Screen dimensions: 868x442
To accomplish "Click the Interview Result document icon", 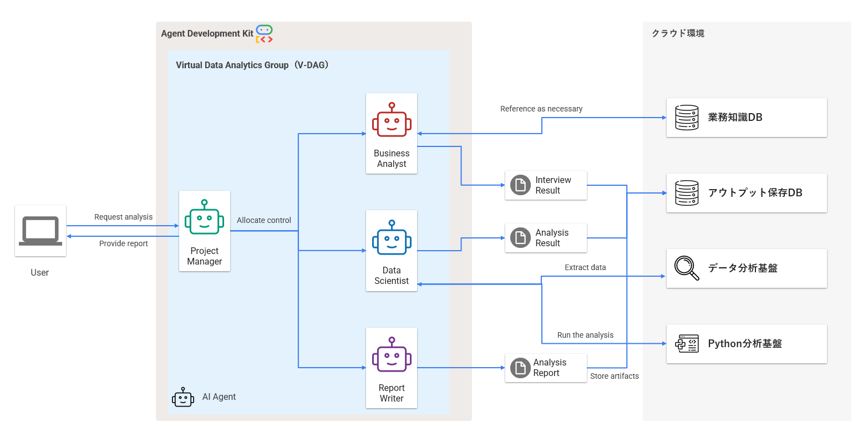I will coord(520,185).
